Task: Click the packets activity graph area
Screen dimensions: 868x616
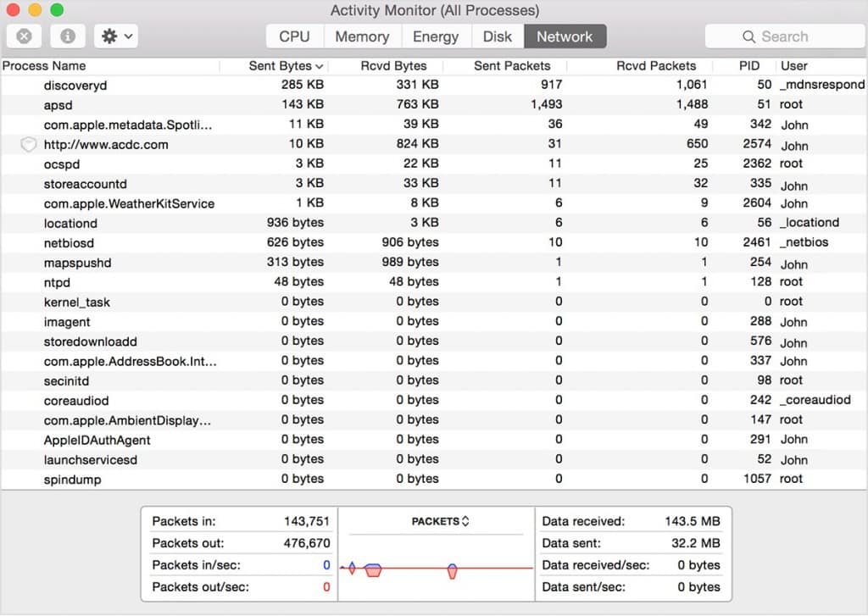Action: click(x=434, y=566)
